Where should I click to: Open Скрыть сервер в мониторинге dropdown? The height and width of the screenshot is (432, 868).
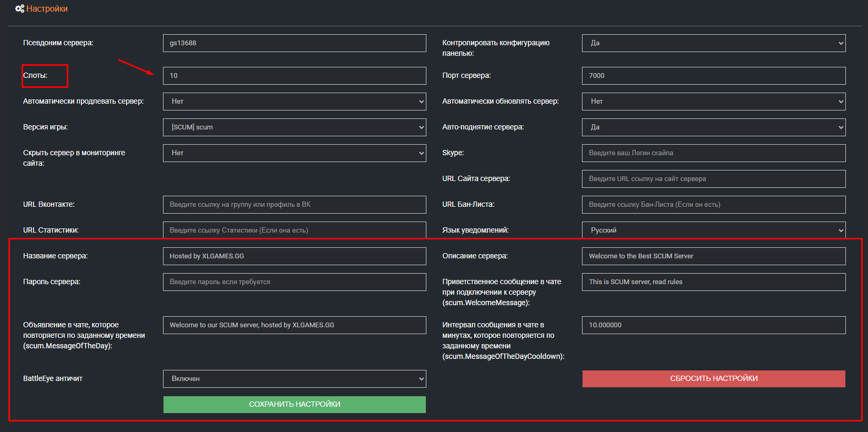pyautogui.click(x=294, y=153)
